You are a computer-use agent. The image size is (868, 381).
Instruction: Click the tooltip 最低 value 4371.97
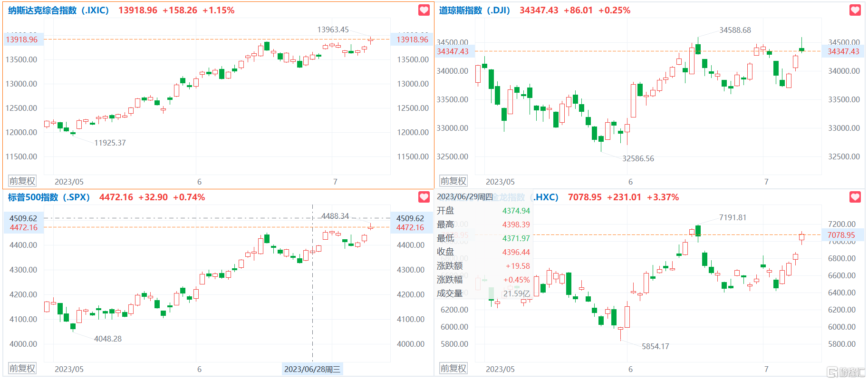pyautogui.click(x=516, y=238)
